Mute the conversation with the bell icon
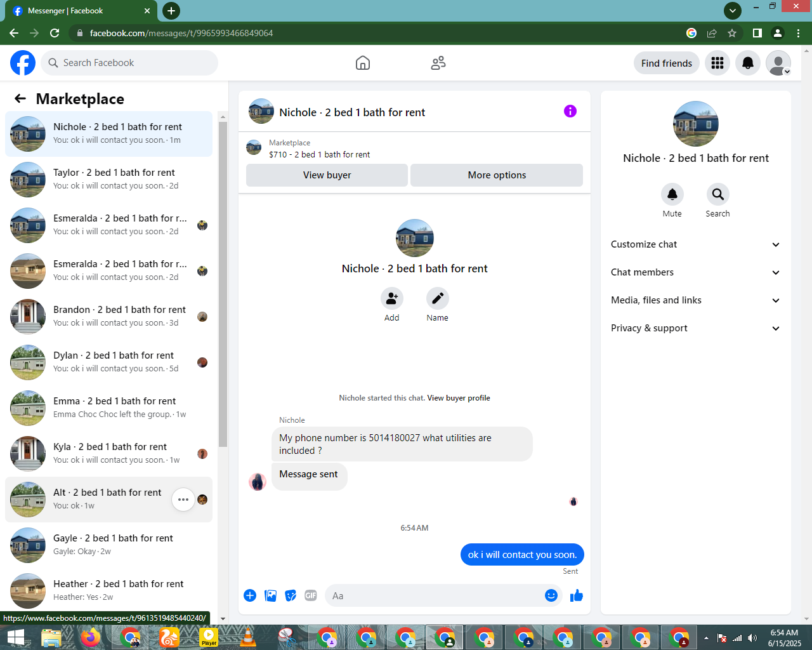The width and height of the screenshot is (812, 650). [672, 194]
